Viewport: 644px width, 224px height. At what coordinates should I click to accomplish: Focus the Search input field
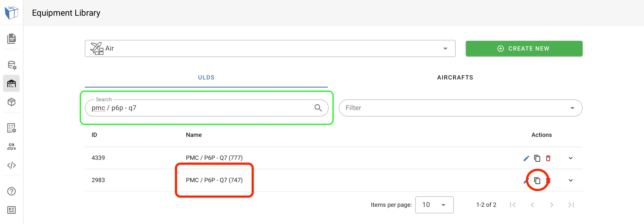click(200, 108)
